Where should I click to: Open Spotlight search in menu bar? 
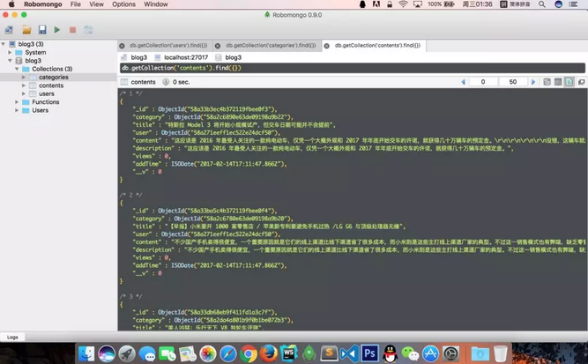click(x=542, y=4)
